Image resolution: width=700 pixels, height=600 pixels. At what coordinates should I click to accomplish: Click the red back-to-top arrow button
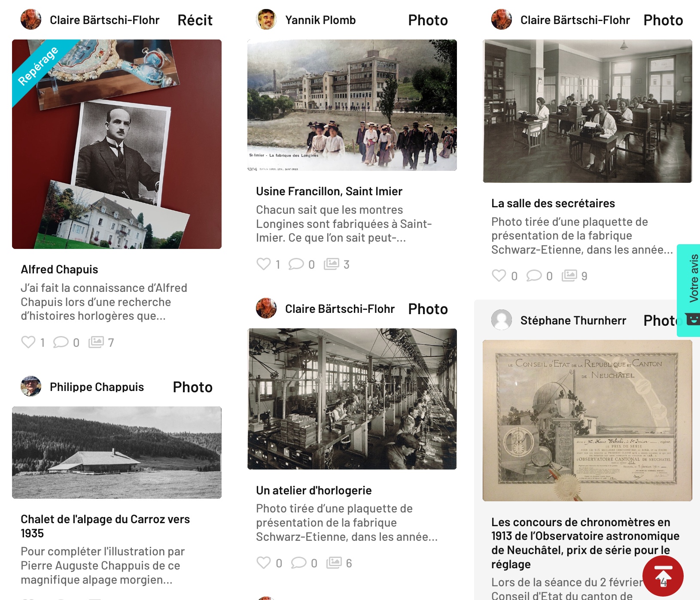click(663, 576)
